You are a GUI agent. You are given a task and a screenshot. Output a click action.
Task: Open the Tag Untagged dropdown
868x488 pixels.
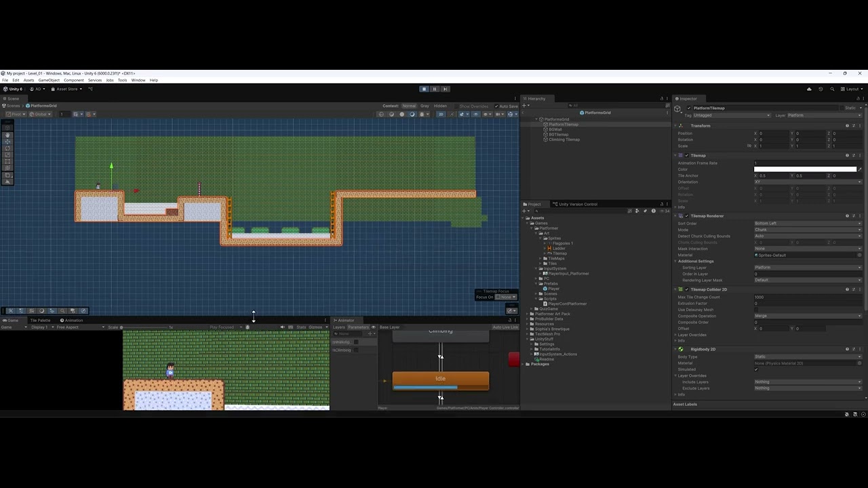click(732, 115)
